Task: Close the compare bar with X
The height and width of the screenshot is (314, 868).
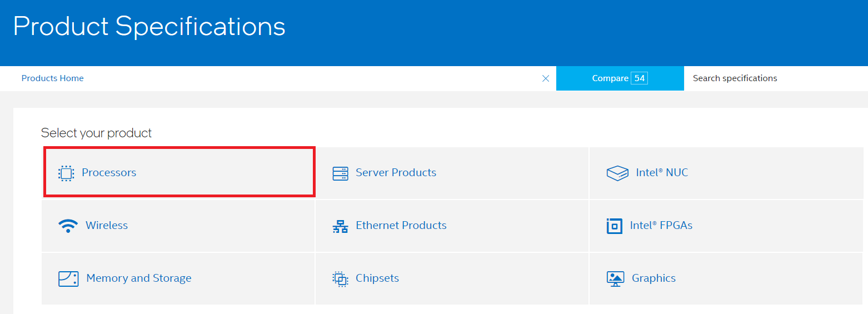Action: click(x=546, y=78)
